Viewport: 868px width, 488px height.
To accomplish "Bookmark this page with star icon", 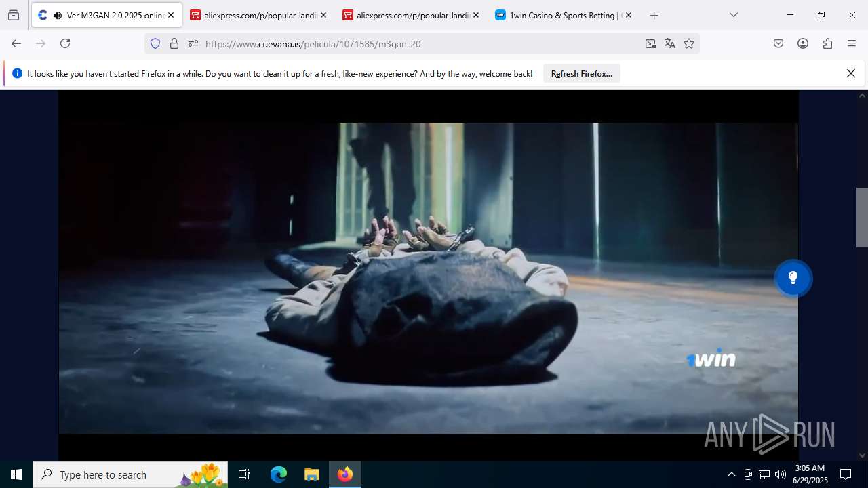I will (689, 43).
